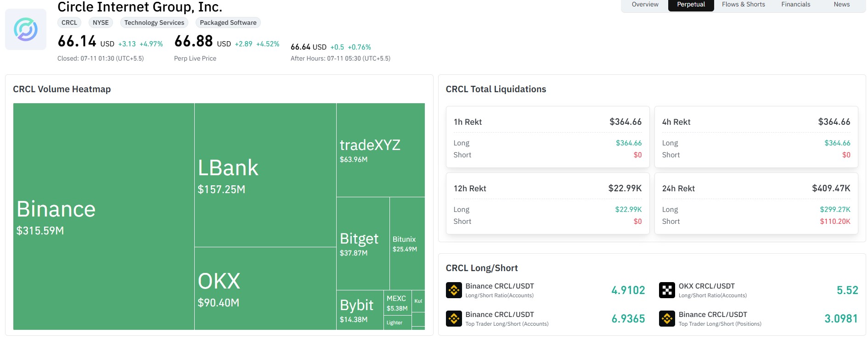This screenshot has width=868, height=339.
Task: Click the Binance icon beside the 4.9102 ratio
Action: tap(454, 290)
